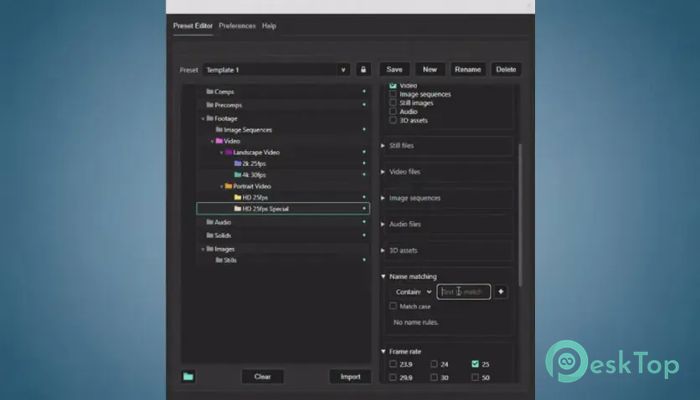Enable the Still images checkbox

pyautogui.click(x=393, y=103)
